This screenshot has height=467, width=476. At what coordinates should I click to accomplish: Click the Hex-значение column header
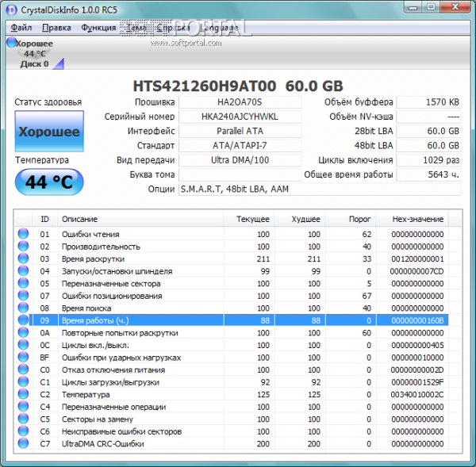click(412, 219)
